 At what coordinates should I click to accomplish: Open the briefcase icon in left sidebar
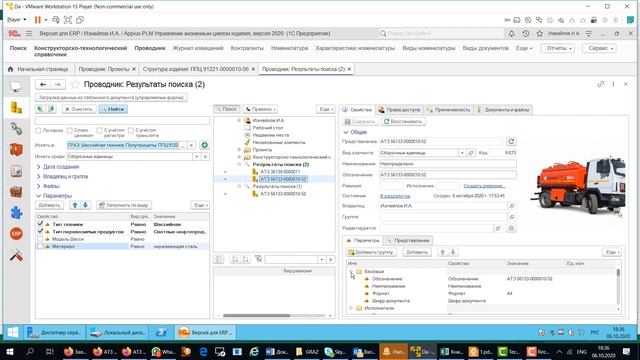point(16,191)
